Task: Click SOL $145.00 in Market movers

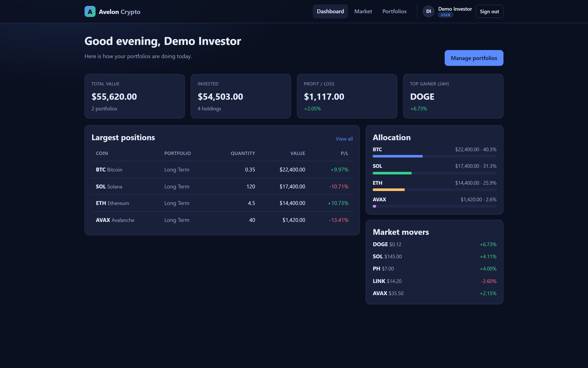Action: coord(387,256)
